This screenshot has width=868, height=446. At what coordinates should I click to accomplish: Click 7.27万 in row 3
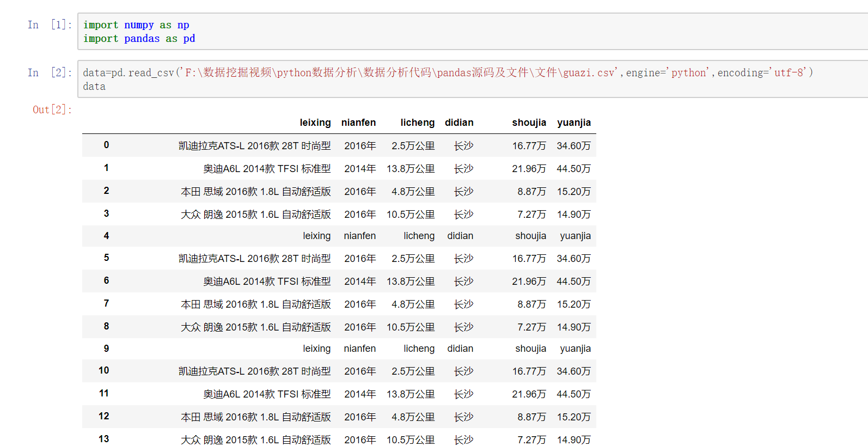[531, 215]
